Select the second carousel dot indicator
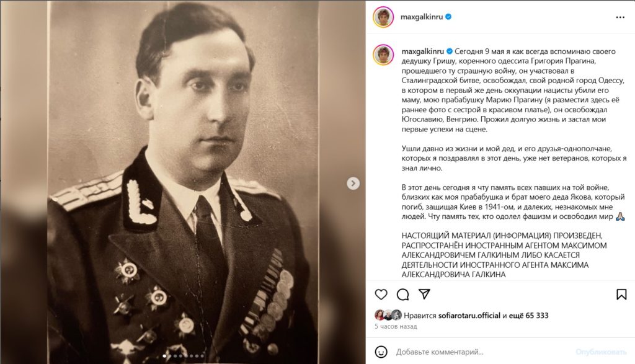 [x=170, y=357]
